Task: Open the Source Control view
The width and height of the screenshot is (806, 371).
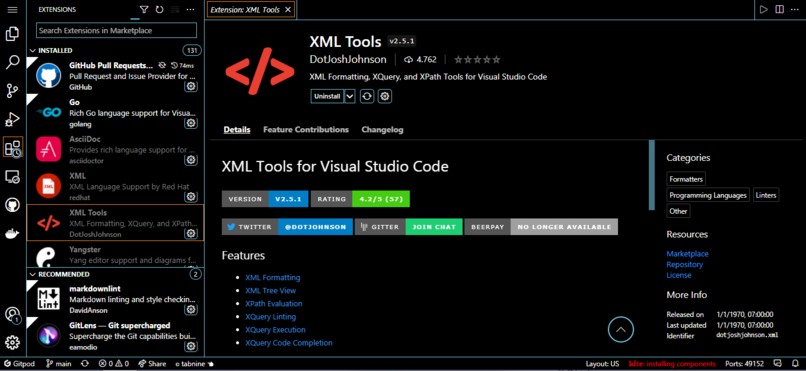Action: point(12,91)
